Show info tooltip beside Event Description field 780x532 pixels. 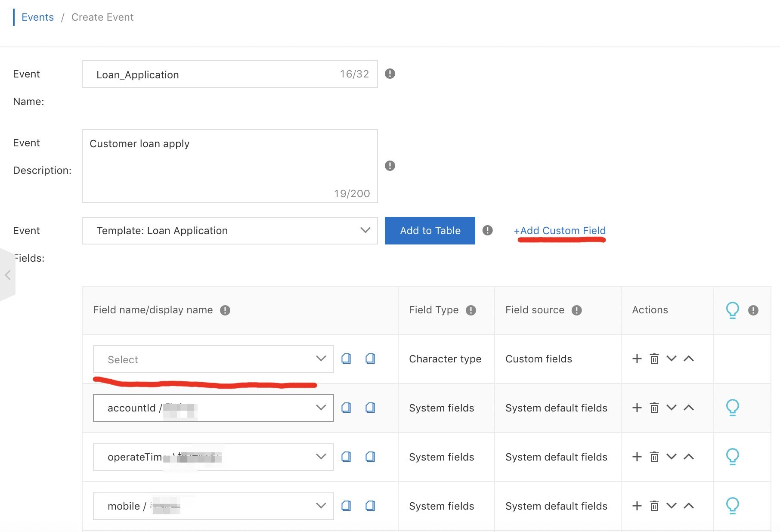click(x=390, y=166)
